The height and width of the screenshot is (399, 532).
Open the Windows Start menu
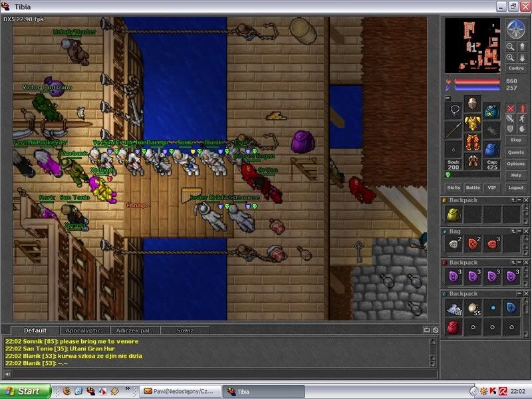point(25,391)
